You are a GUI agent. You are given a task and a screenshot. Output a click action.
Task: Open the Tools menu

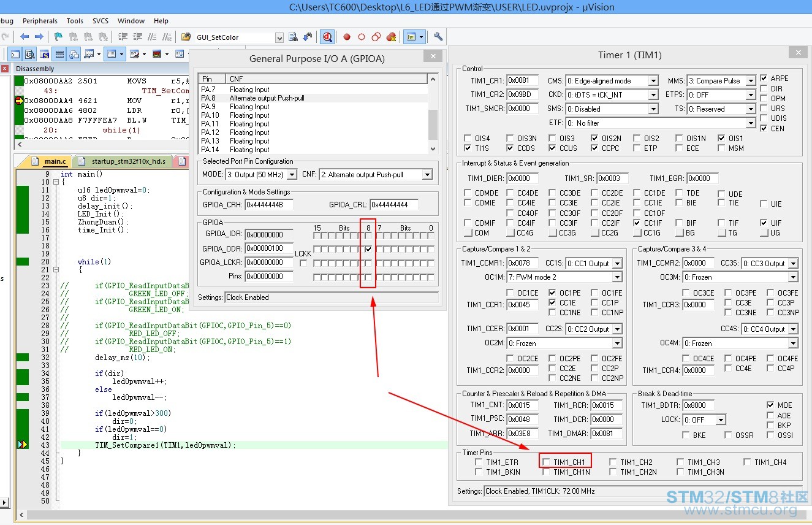75,21
